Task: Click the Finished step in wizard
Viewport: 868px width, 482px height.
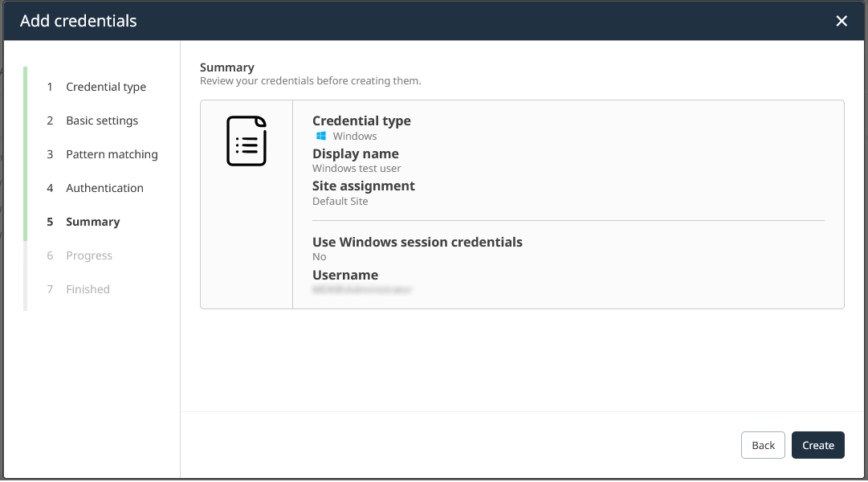Action: [88, 289]
